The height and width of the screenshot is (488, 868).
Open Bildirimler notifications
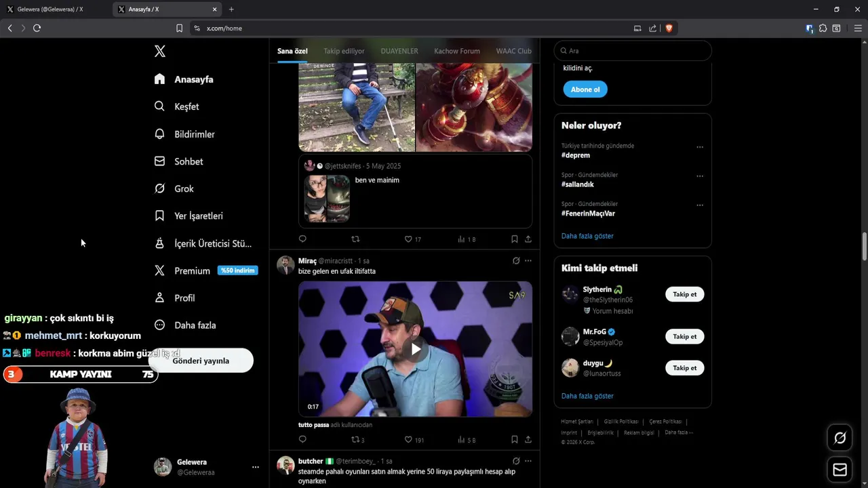coord(184,134)
